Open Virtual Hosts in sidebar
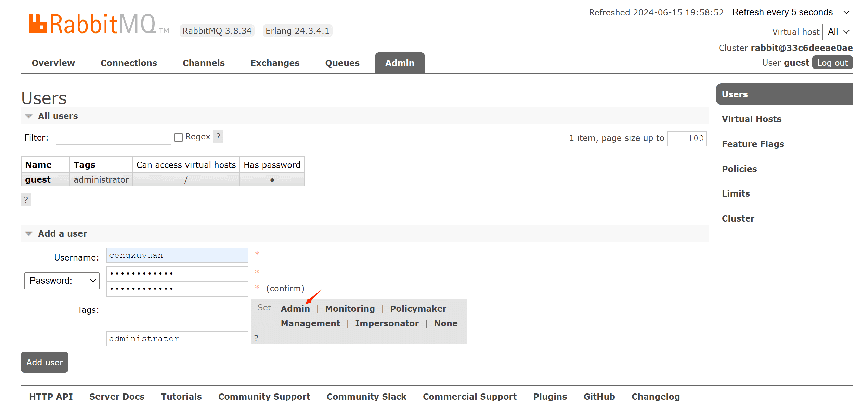Viewport: 868px width, 414px height. pyautogui.click(x=752, y=119)
